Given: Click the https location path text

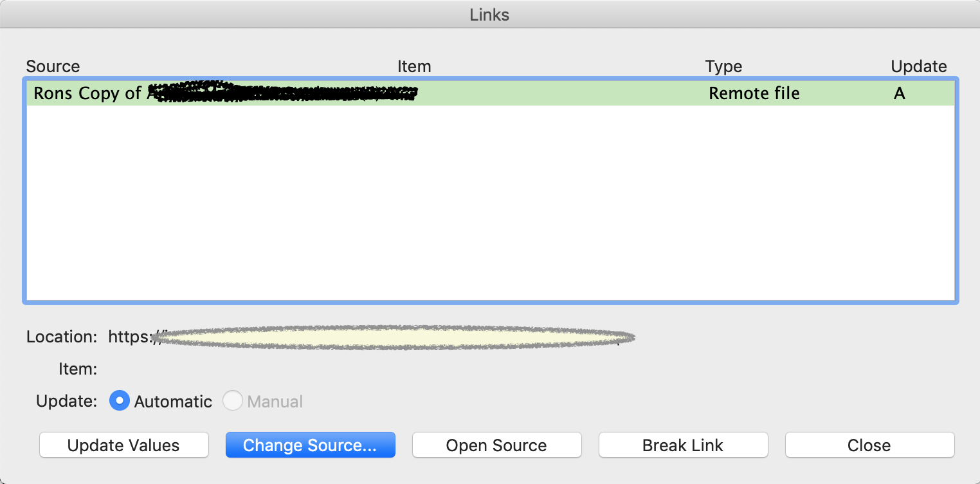Looking at the screenshot, I should pos(371,337).
